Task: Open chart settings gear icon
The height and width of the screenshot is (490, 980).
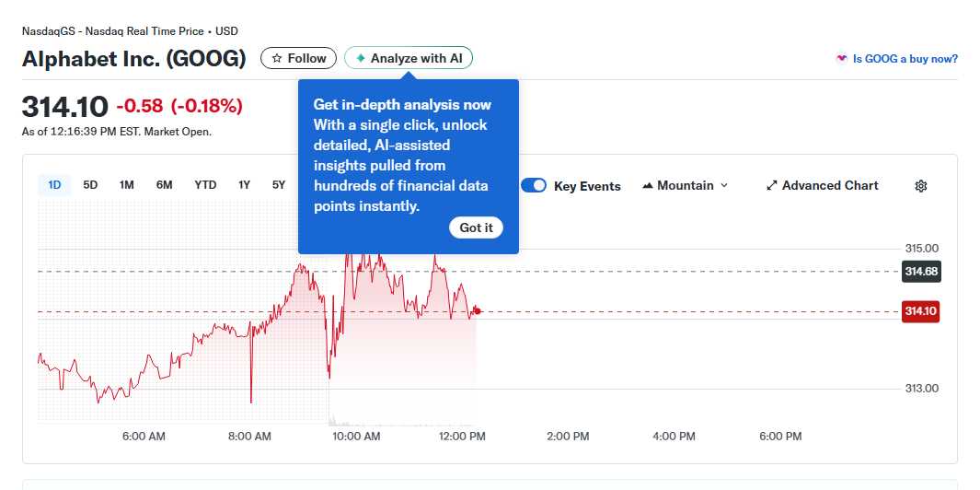Action: coord(921,186)
